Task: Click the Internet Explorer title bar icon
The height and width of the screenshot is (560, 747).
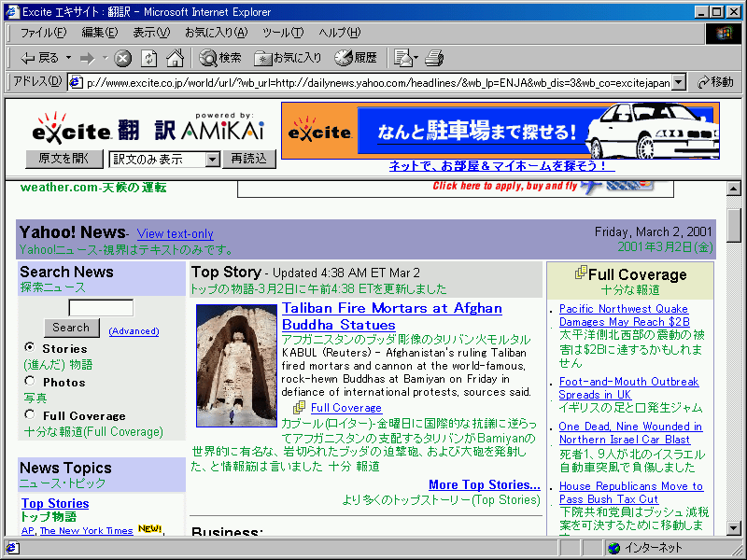Action: [x=12, y=11]
